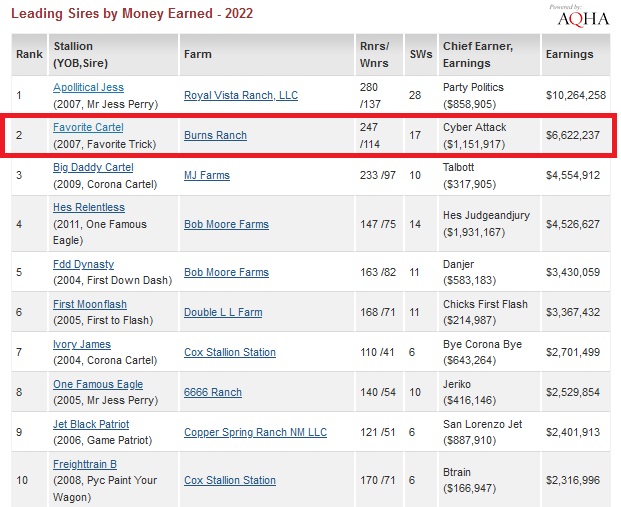Click the Rank column header
This screenshot has width=621, height=507.
[29, 55]
